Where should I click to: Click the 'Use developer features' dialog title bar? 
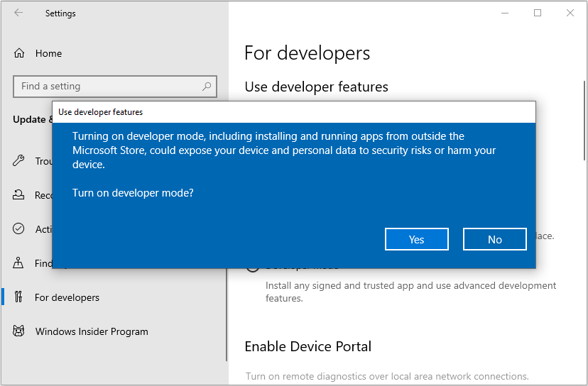293,111
